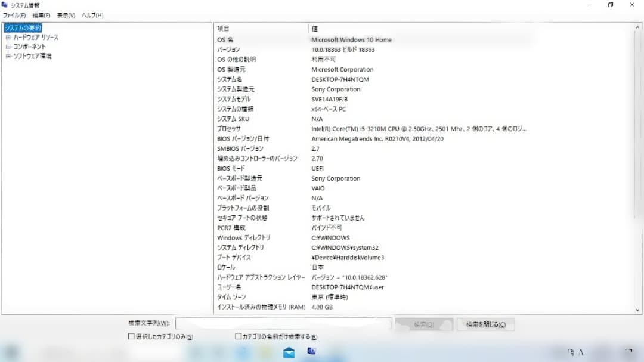Click the System Information icon in the title bar

point(5,5)
